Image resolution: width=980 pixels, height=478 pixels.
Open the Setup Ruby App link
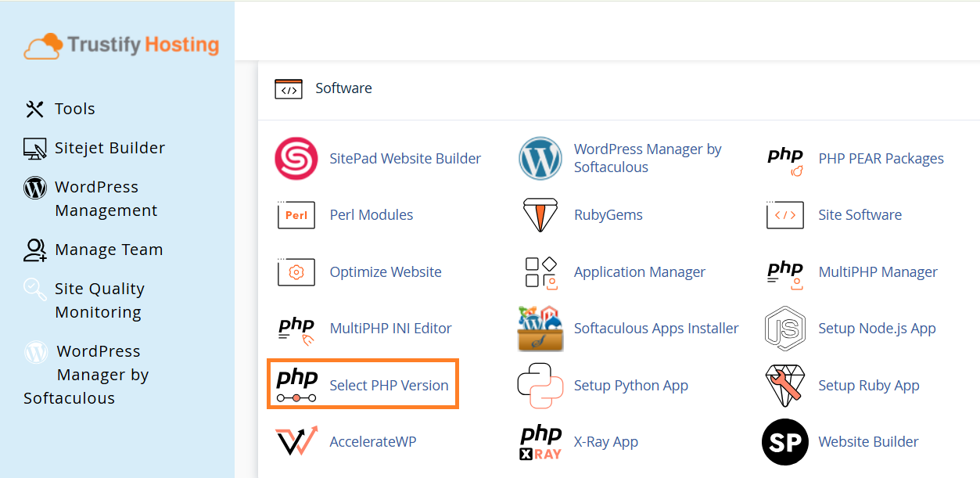(869, 386)
